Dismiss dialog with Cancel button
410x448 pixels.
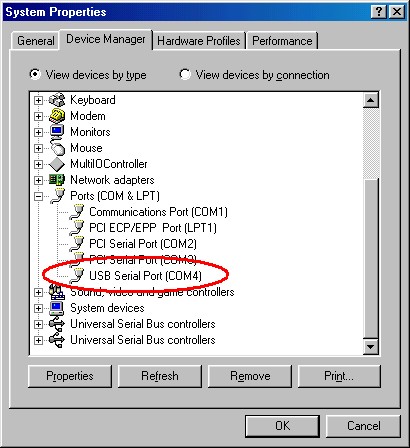coord(363,426)
